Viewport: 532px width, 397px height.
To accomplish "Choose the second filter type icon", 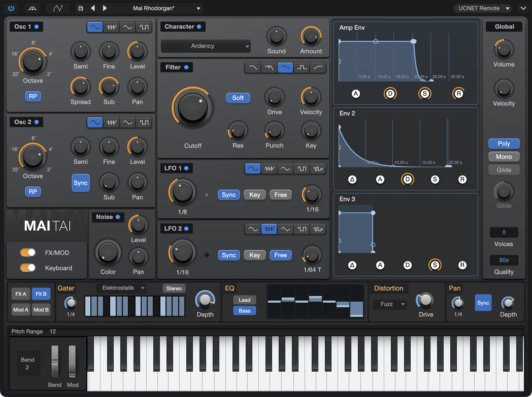I will tap(269, 67).
